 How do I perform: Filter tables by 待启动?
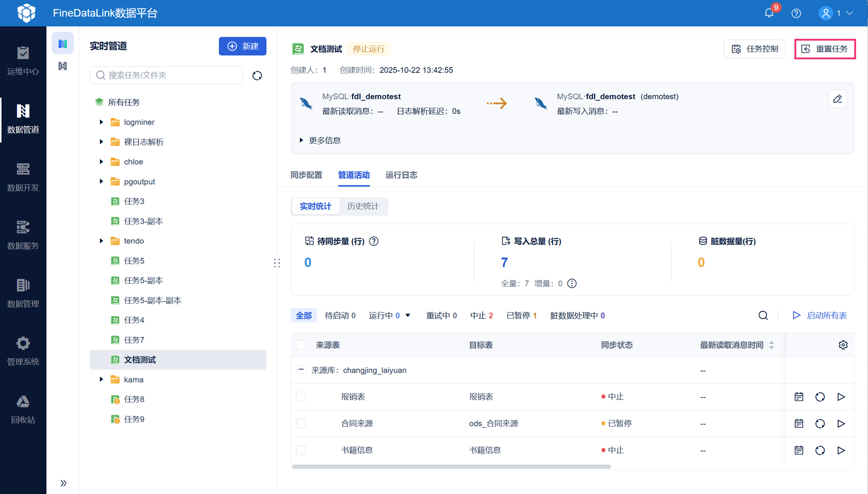[340, 315]
